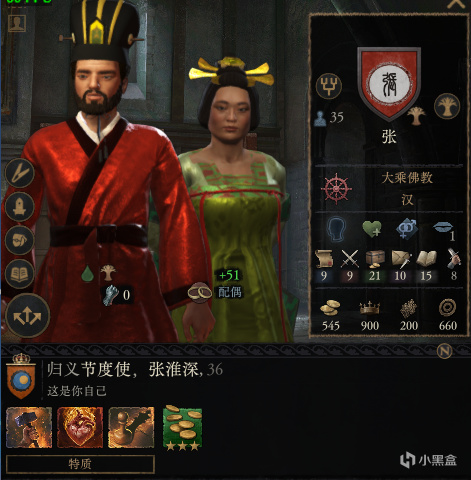Viewport: 471px width, 480px height.
Task: Click the character interactions arrows button
Action: (27, 316)
